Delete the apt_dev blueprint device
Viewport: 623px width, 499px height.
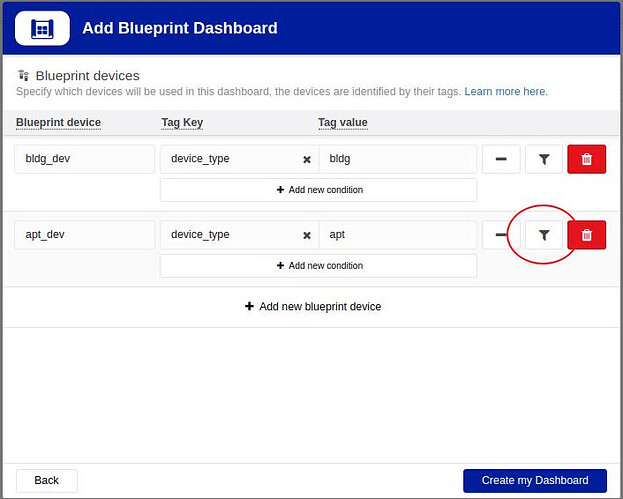pyautogui.click(x=587, y=235)
